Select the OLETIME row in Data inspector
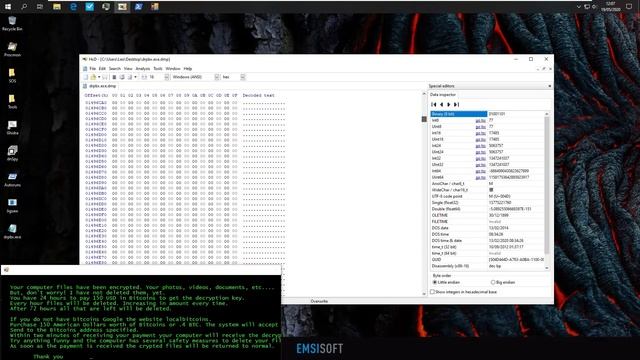The image size is (640, 360). (x=487, y=215)
